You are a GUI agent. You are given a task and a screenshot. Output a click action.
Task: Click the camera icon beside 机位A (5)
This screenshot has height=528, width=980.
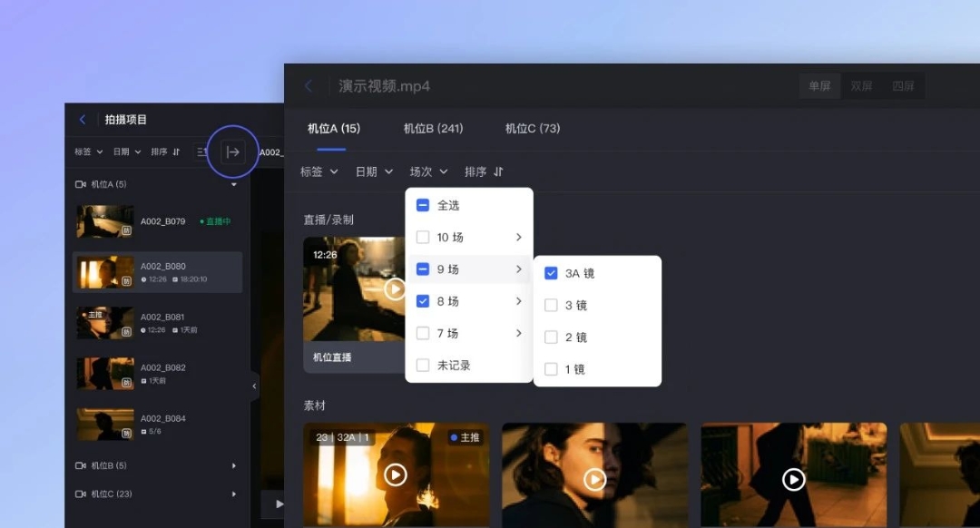click(81, 184)
